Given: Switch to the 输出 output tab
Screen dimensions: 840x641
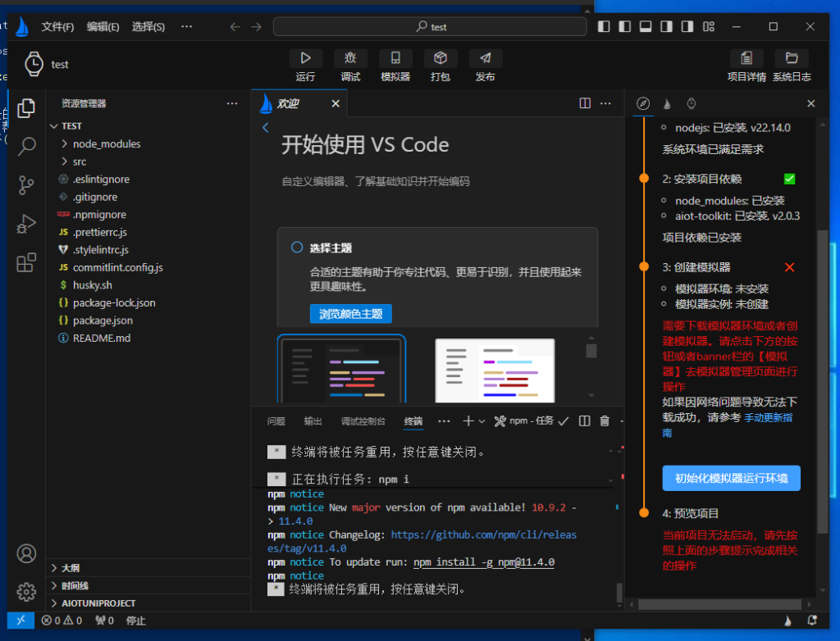Looking at the screenshot, I should coord(313,421).
